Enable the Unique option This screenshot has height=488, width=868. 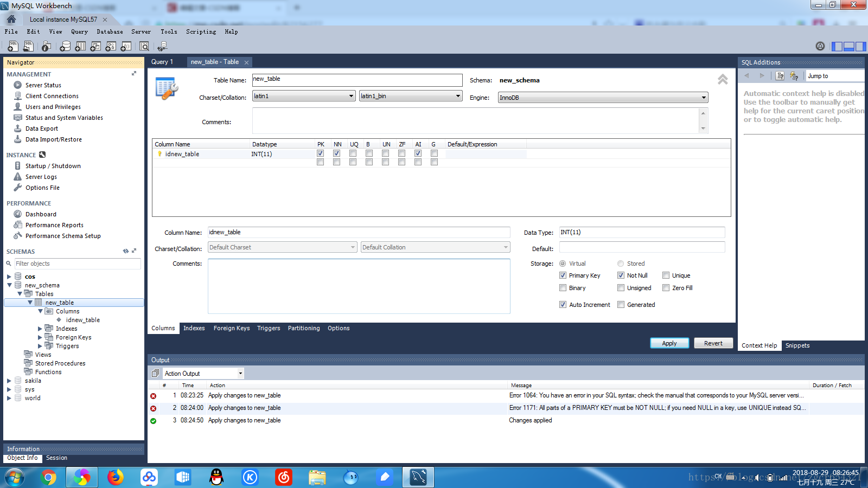coord(666,275)
